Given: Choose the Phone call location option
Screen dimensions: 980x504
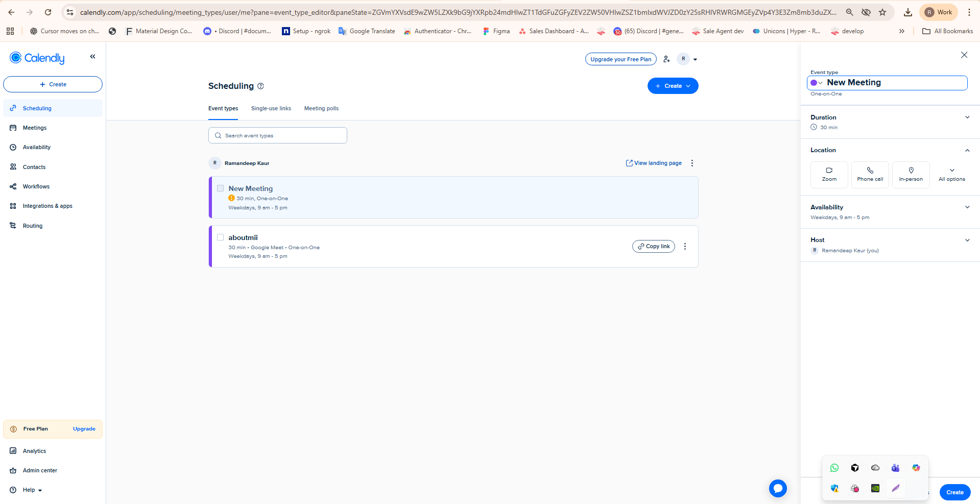Looking at the screenshot, I should point(870,174).
